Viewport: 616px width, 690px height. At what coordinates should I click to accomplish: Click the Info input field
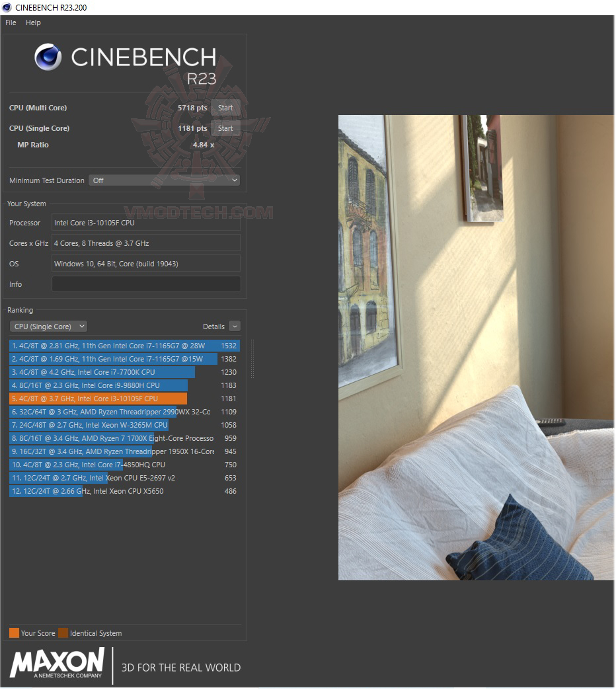tap(146, 284)
